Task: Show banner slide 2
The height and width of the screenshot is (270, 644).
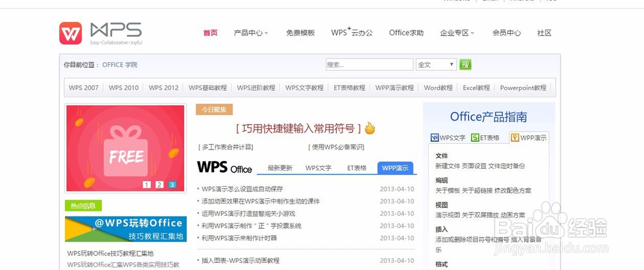Action: click(159, 185)
